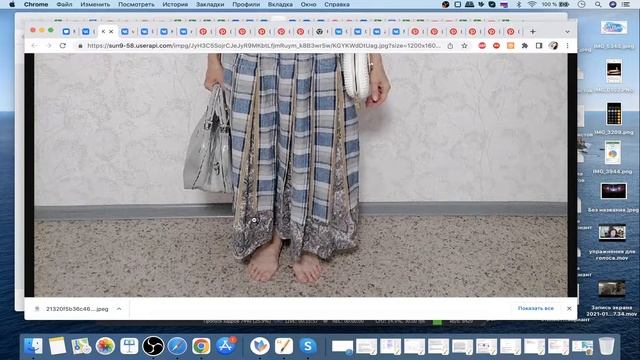
Task: Open IMG_3209.png calculator thumbnail on desktop
Action: (x=613, y=114)
